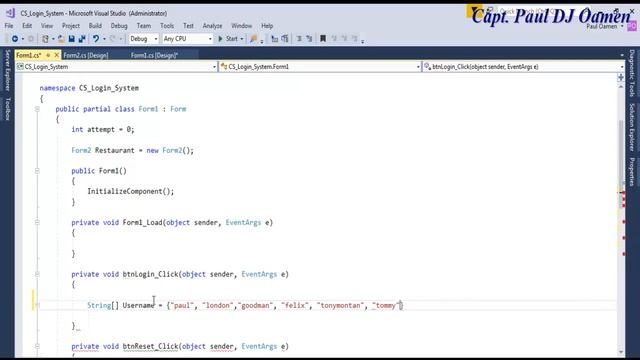The width and height of the screenshot is (640, 360).
Task: Collapse the Form1_Load method region
Action: [37, 222]
